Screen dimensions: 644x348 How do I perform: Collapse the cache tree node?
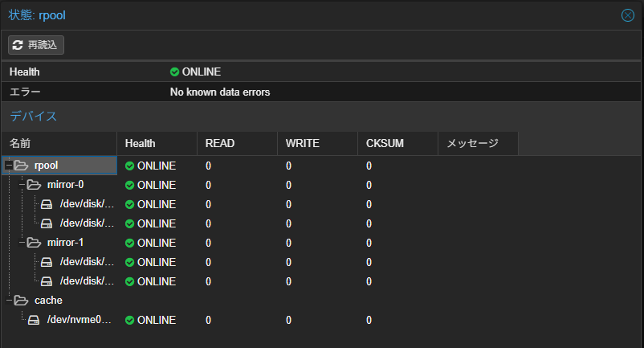coord(9,301)
